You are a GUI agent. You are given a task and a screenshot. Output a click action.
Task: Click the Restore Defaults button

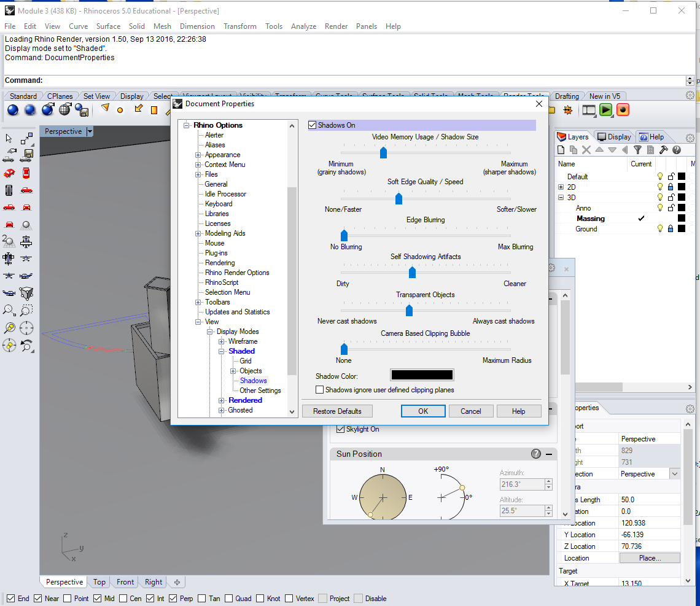(x=337, y=411)
